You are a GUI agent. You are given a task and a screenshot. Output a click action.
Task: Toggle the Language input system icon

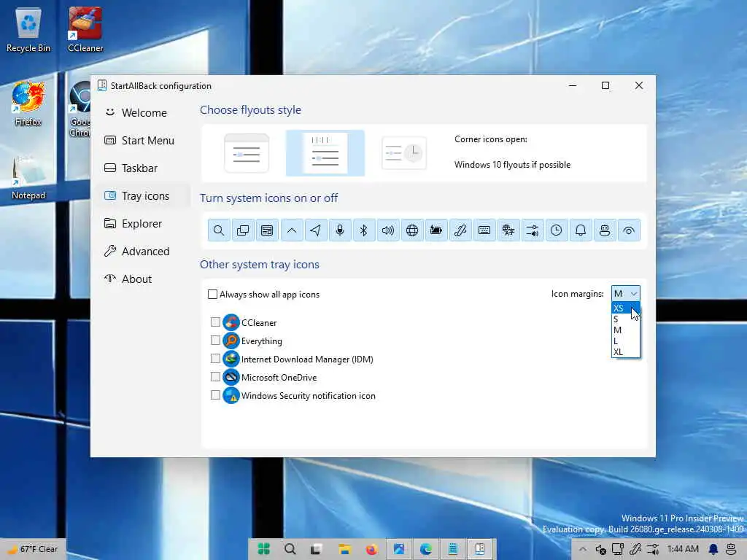[508, 230]
